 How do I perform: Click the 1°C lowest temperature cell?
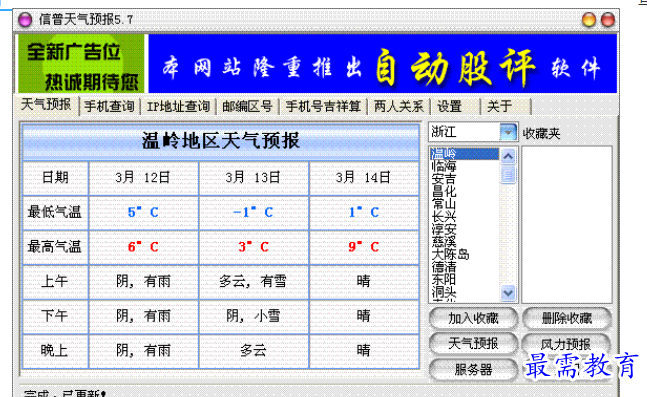coord(364,213)
